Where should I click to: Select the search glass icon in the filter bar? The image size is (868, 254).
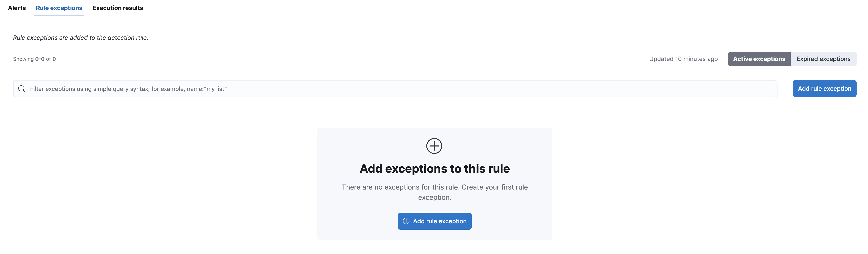coord(22,88)
